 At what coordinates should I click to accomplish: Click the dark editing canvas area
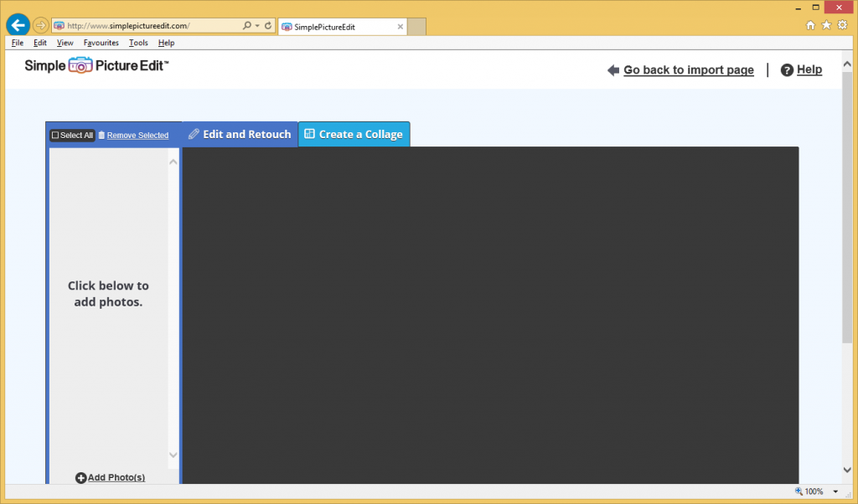click(490, 315)
